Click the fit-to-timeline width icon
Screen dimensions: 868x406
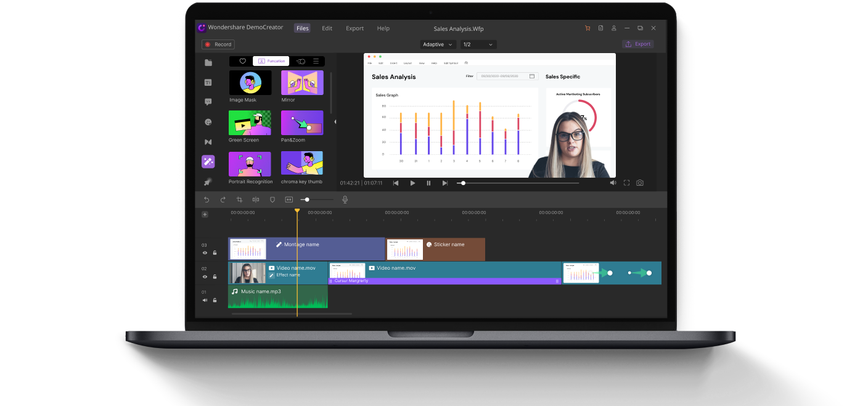point(289,200)
